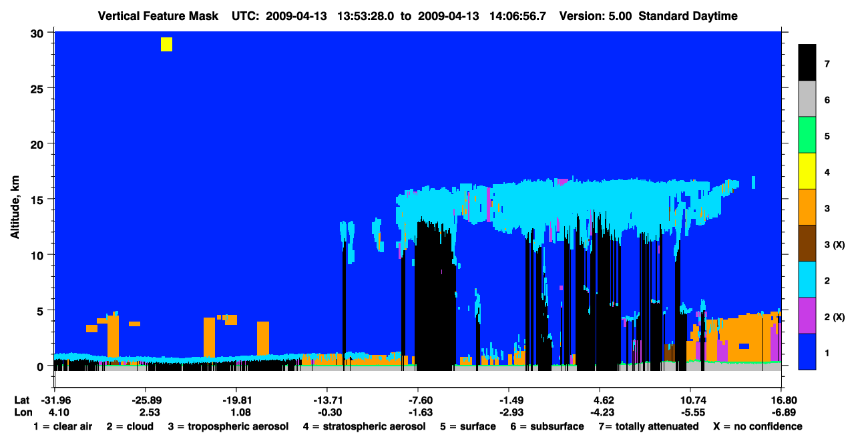Click the longitude value -0.30
868x445 pixels.
coord(330,412)
